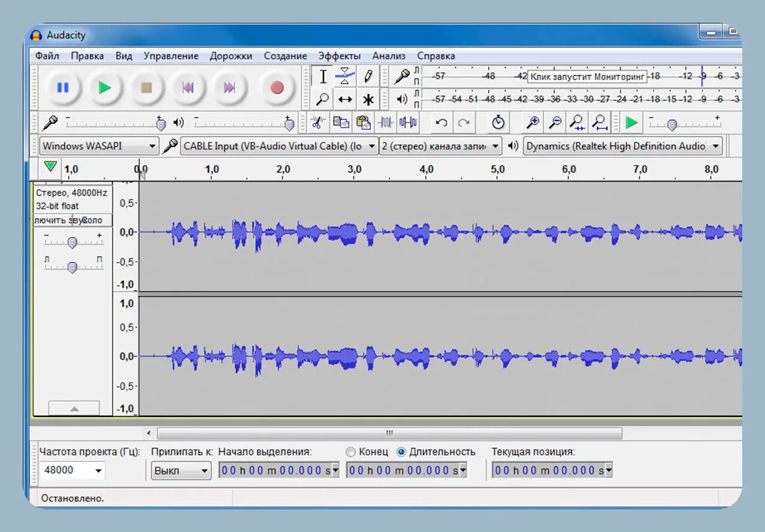The image size is (765, 532).
Task: Open the Анализ menu
Action: (389, 56)
